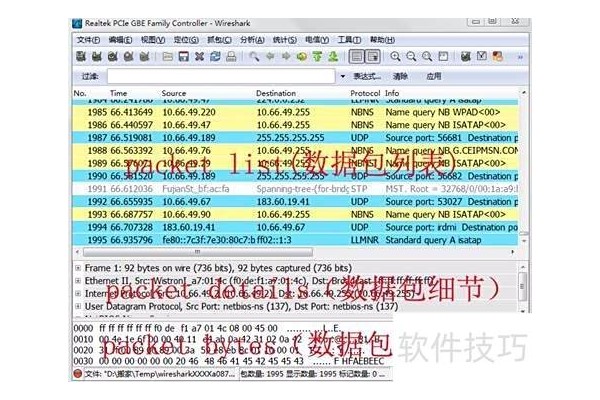600x400 pixels.
Task: Open the 帮助(H) menu
Action: point(382,40)
